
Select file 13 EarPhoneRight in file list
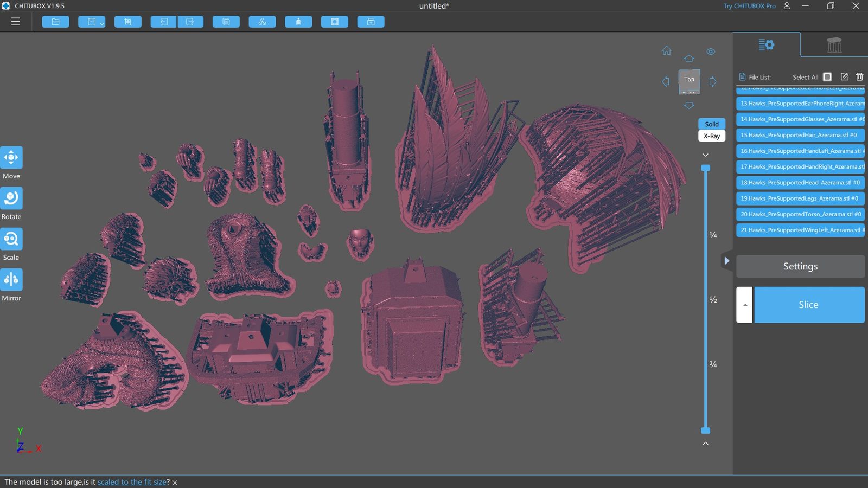[800, 103]
